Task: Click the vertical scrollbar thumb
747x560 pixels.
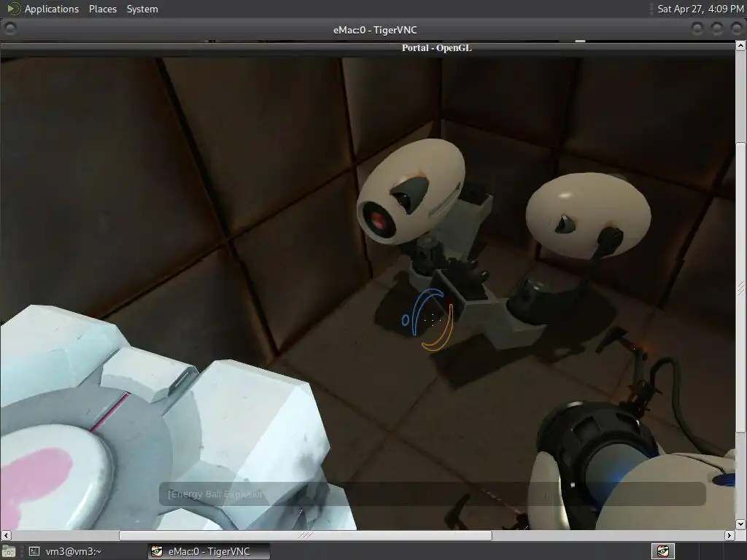Action: pos(740,287)
